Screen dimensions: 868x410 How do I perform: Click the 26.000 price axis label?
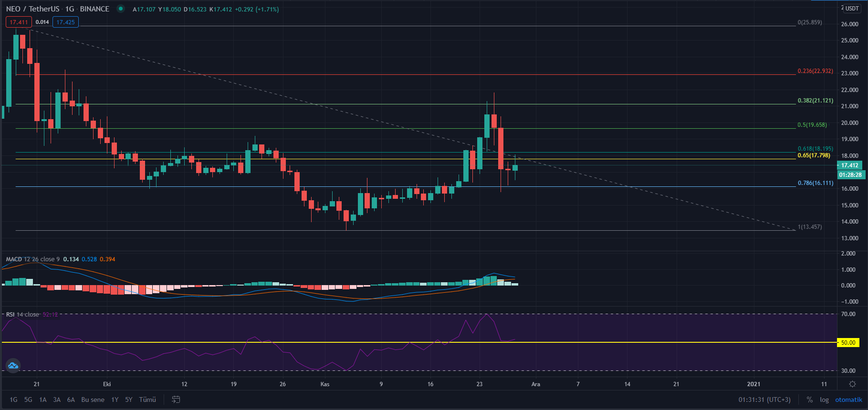tap(850, 24)
